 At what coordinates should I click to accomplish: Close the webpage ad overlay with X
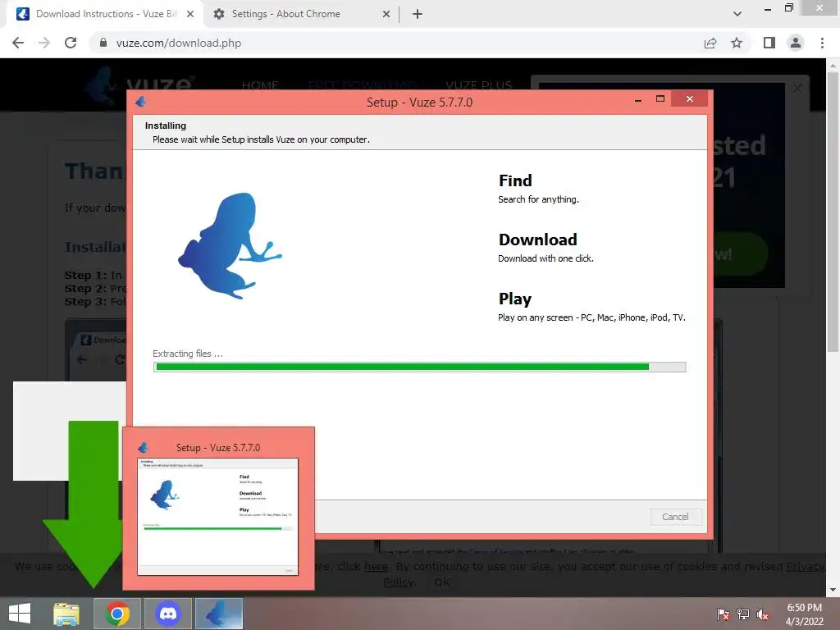click(797, 88)
